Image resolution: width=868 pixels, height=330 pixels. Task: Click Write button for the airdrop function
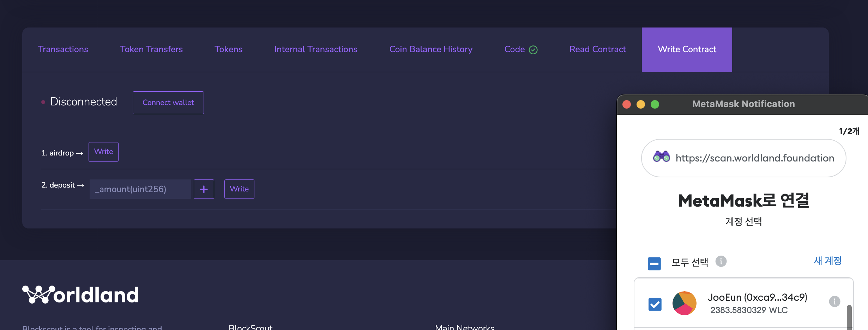click(103, 152)
